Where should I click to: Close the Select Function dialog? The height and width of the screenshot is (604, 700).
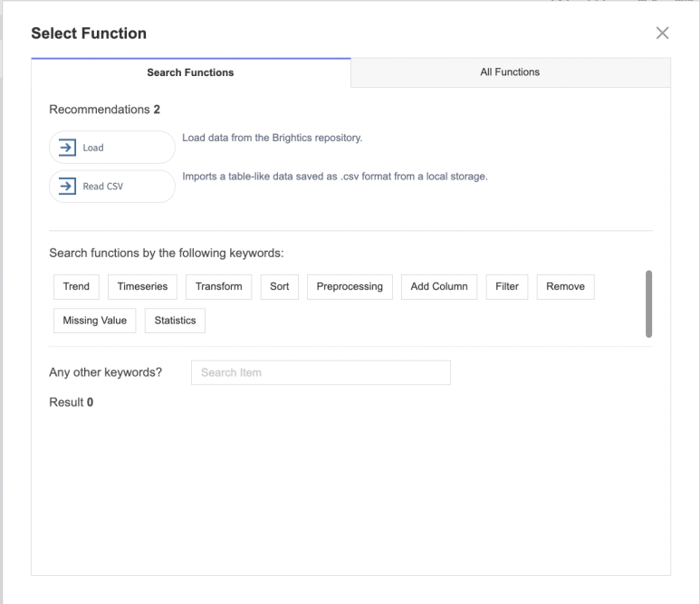tap(662, 34)
